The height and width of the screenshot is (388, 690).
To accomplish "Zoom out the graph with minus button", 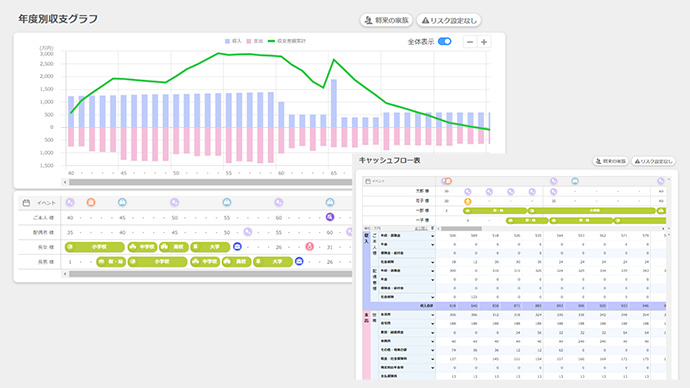I will (x=470, y=42).
